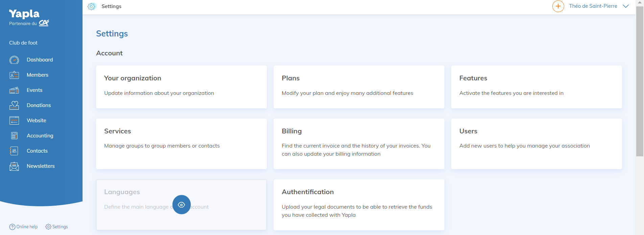Open Members via its ID card icon
The height and width of the screenshot is (235, 644).
14,75
